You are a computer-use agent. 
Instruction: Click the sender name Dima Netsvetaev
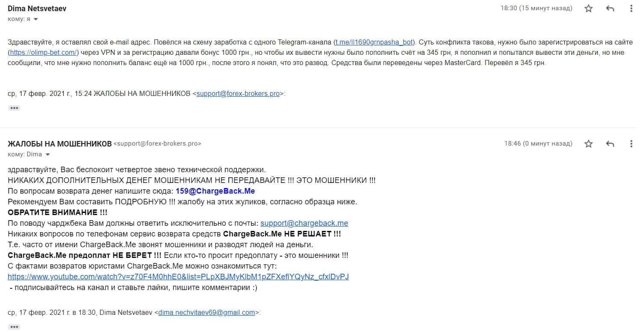[x=37, y=9]
